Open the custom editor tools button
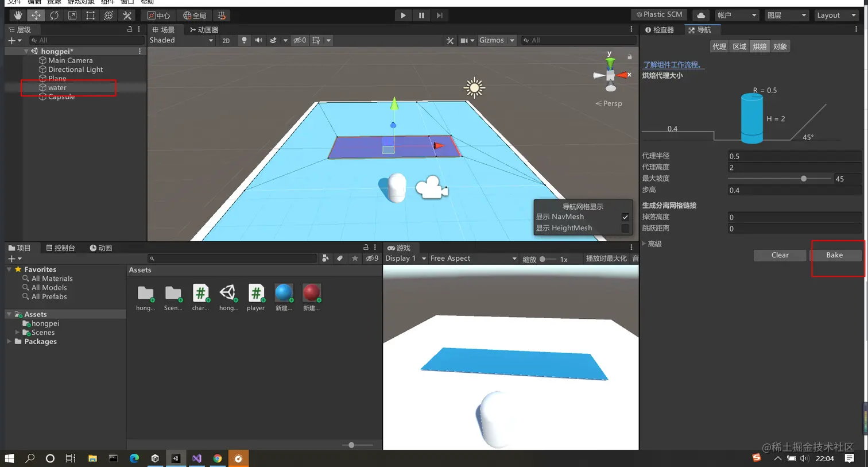This screenshot has width=868, height=467. coord(127,16)
